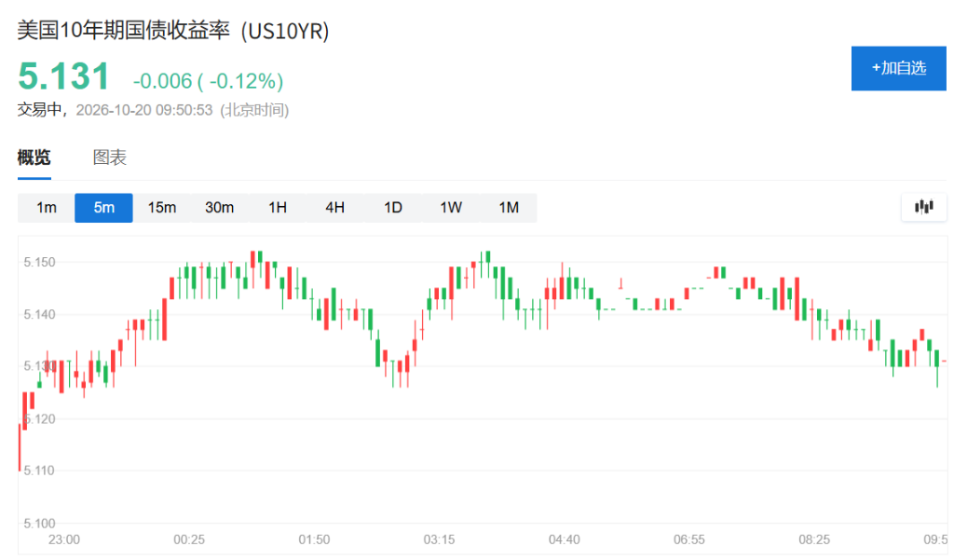Image resolution: width=954 pixels, height=560 pixels.
Task: Click the 交易中 trading status text
Action: (x=39, y=110)
